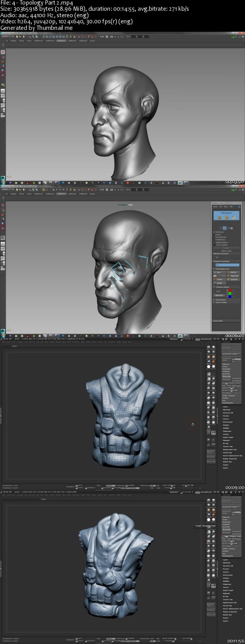This screenshot has width=245, height=644.
Task: Open Display Properties in the 00:09:00 frame
Action: point(230,459)
